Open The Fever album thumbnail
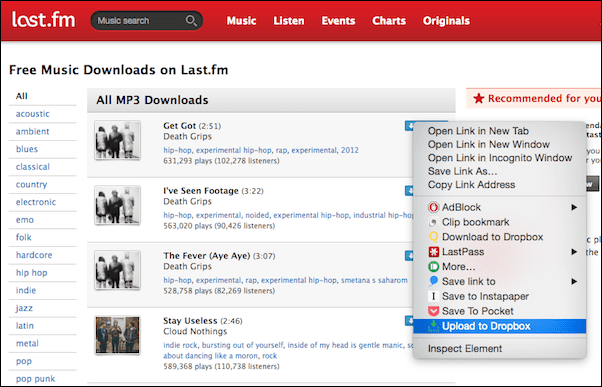Image resolution: width=602 pixels, height=387 pixels. tap(117, 270)
